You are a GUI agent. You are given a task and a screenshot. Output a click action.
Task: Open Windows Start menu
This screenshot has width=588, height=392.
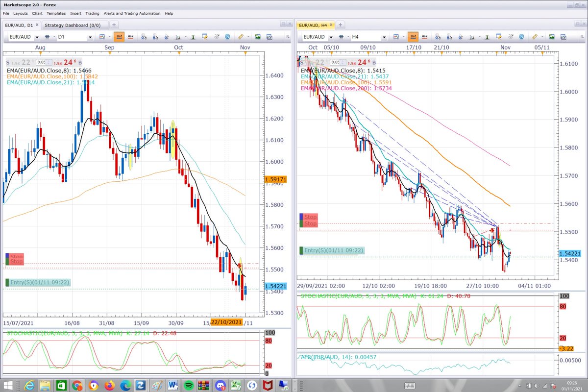pyautogui.click(x=8, y=385)
